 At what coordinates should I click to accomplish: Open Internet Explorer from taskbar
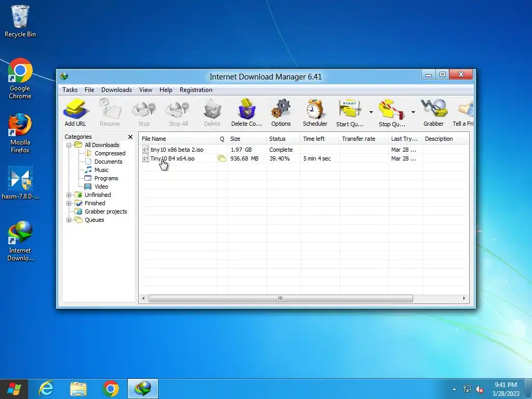pyautogui.click(x=46, y=389)
